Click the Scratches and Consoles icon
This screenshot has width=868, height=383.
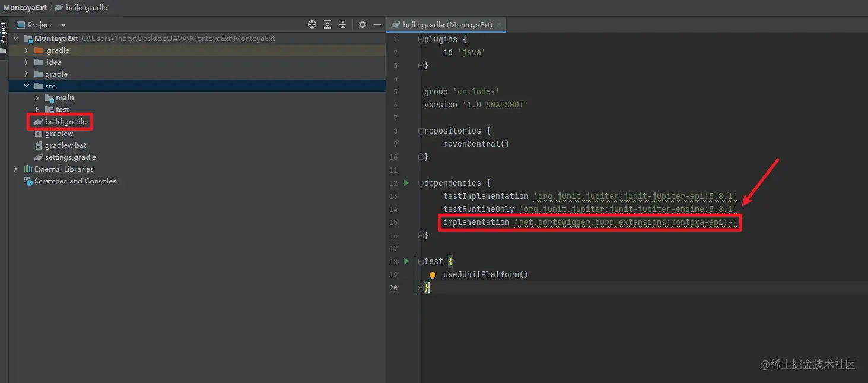tap(27, 181)
